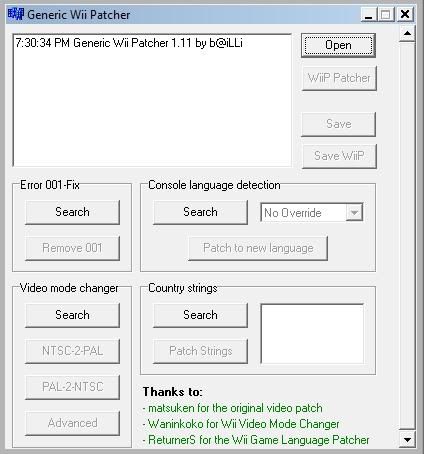Click the Patch Strings button
This screenshot has height=454, width=424.
[200, 351]
